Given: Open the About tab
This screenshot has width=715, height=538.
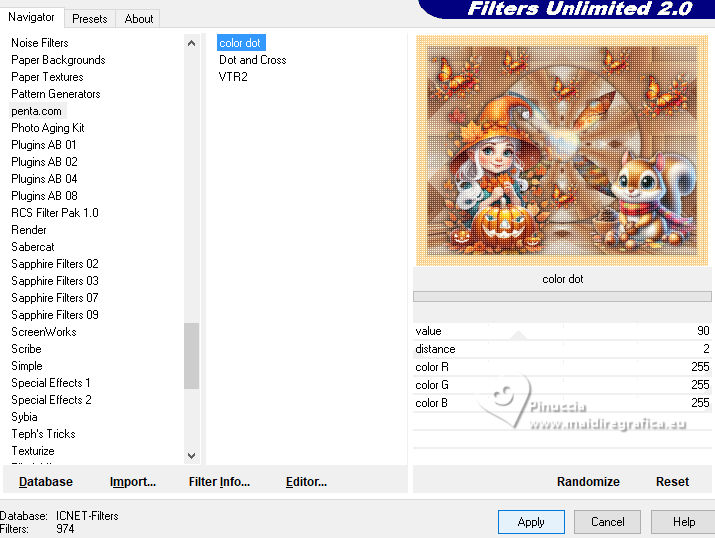Looking at the screenshot, I should pos(139,19).
